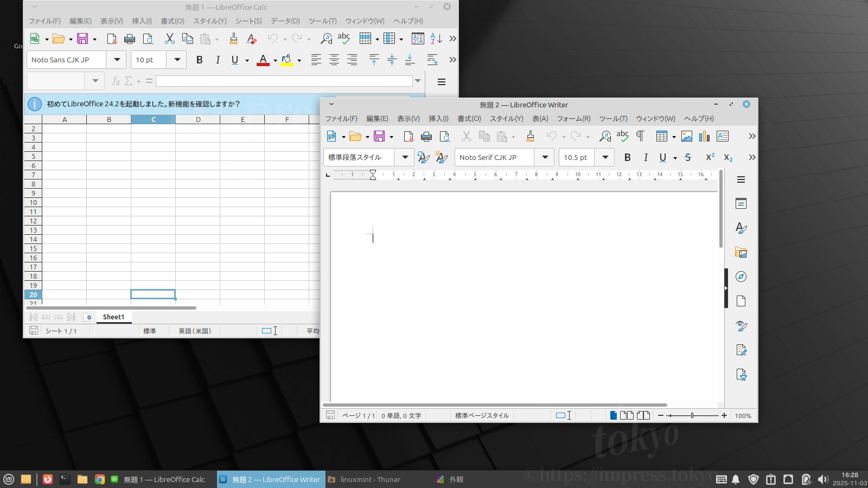The width and height of the screenshot is (868, 488).
Task: Open Writer font name dropdown arrow
Action: click(545, 157)
